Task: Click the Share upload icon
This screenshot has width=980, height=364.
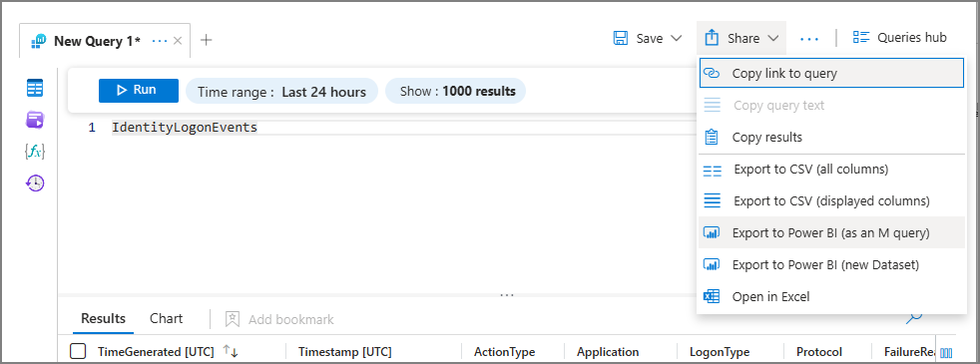Action: 712,38
